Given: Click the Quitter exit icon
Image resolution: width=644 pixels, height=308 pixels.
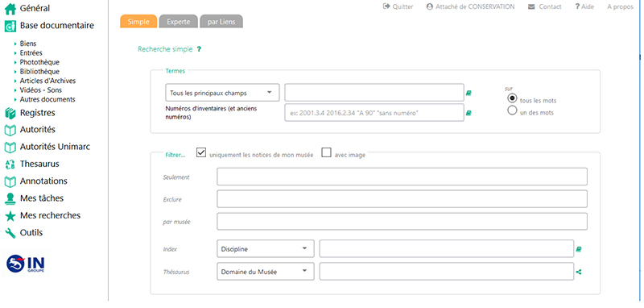Looking at the screenshot, I should tap(386, 6).
